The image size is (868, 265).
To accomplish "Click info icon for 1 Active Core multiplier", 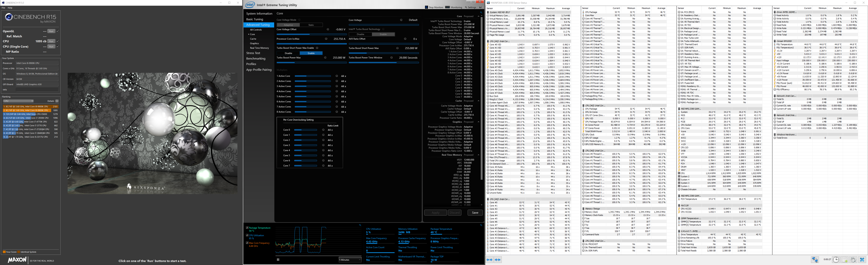I will (337, 76).
